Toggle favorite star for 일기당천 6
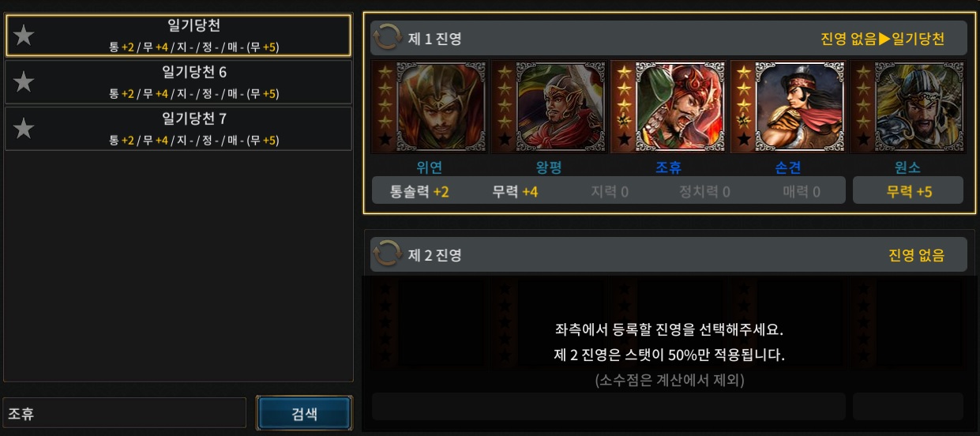Screen dimensions: 980x436 [x=24, y=82]
